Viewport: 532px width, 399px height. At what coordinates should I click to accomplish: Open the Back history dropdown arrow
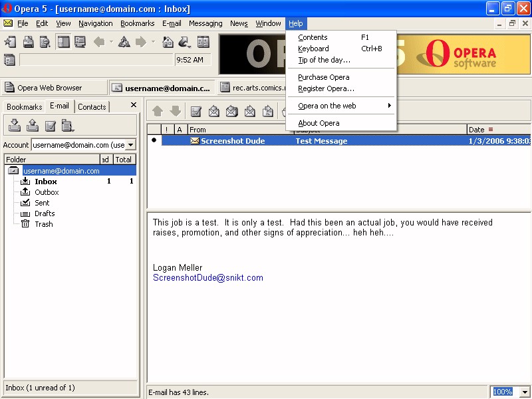tap(111, 43)
